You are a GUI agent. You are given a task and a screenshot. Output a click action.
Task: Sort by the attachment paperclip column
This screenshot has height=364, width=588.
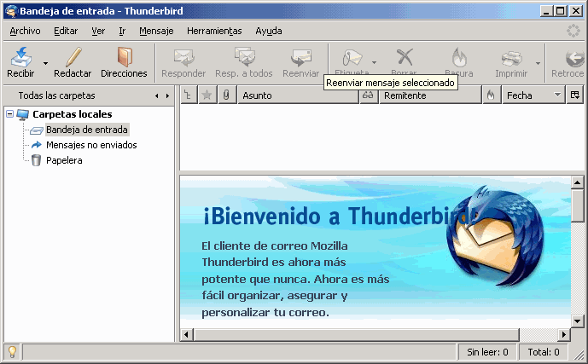tap(226, 95)
